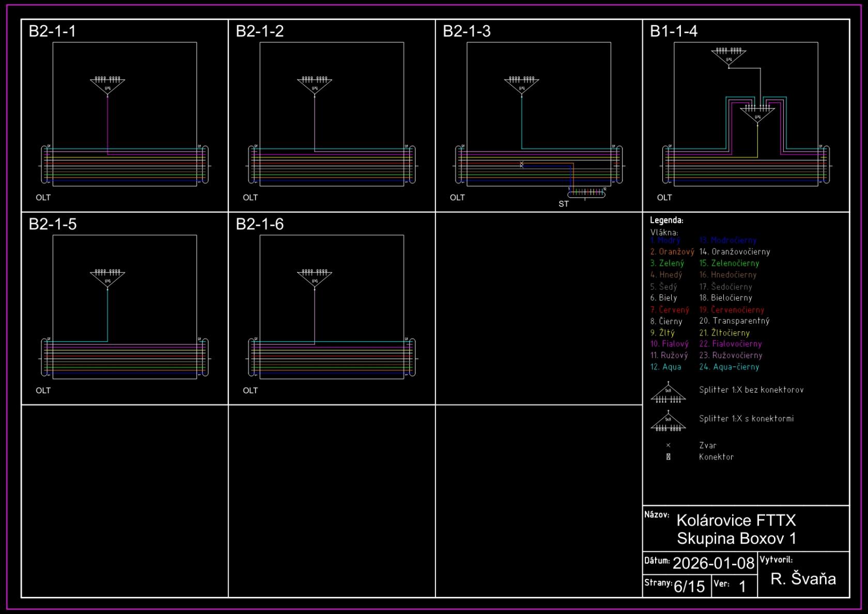Click the Konektor symbol in the legend
The height and width of the screenshot is (614, 868).
668,457
